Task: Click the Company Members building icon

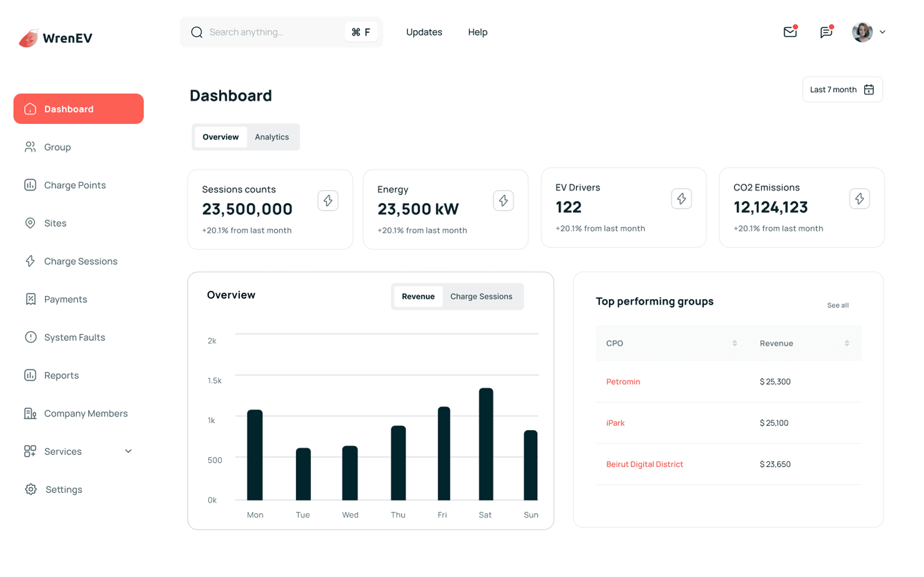Action: 30,413
